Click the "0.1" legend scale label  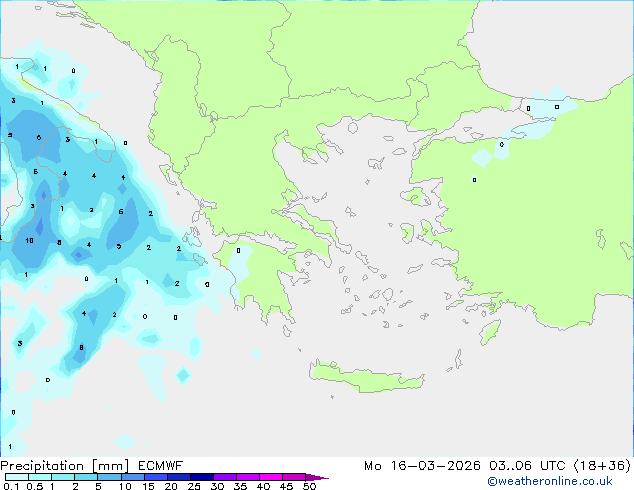(x=11, y=486)
